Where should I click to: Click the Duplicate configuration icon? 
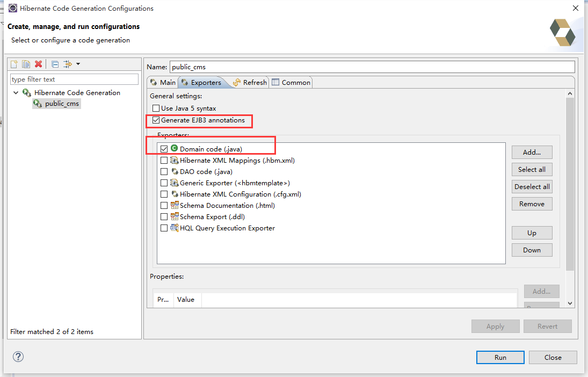pyautogui.click(x=26, y=64)
